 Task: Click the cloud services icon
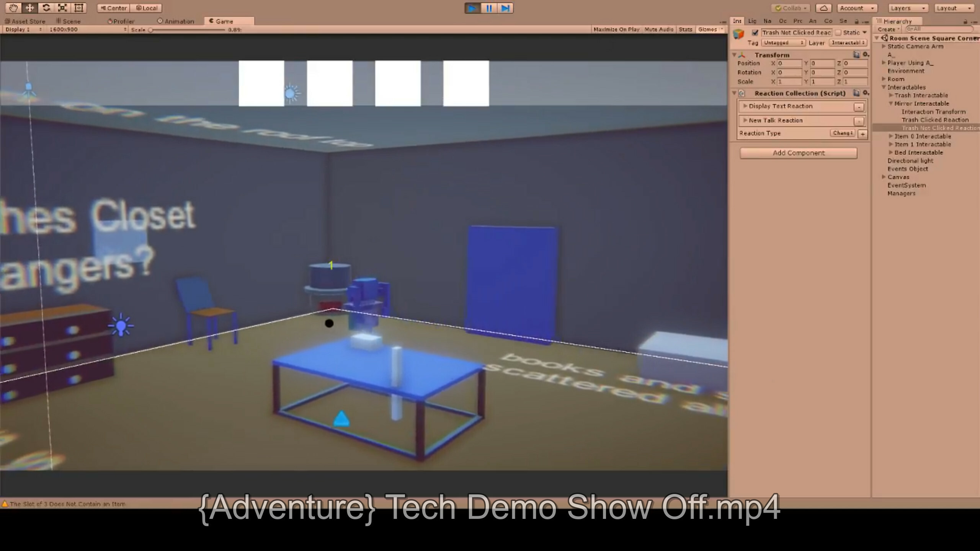823,8
